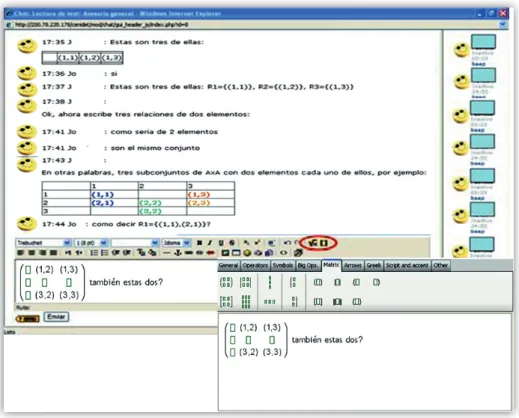Viewport: 519px width, 418px height.
Task: Apply strikethrough formatting in the editor toolbar
Action: pyautogui.click(x=232, y=243)
